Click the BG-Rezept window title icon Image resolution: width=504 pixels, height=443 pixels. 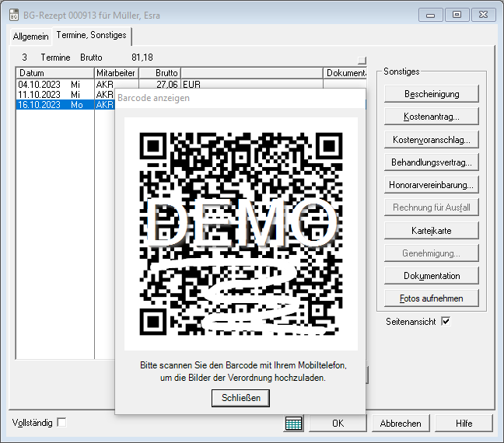[14, 15]
